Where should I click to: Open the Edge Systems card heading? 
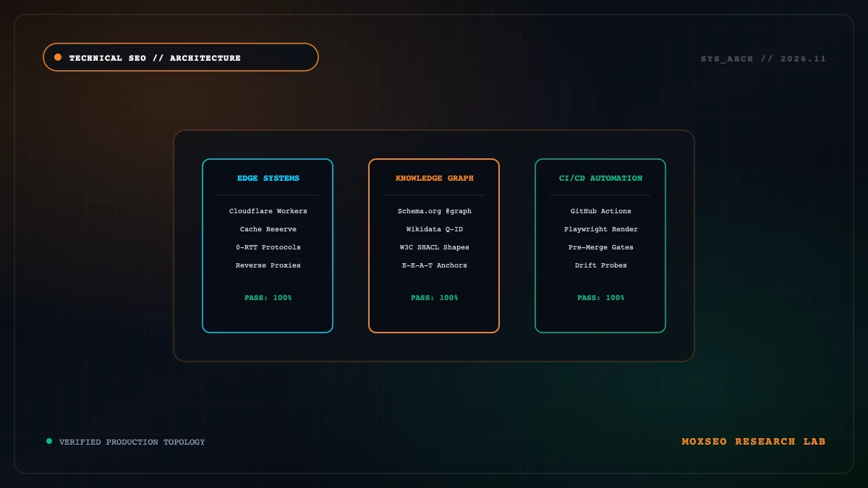pos(268,178)
